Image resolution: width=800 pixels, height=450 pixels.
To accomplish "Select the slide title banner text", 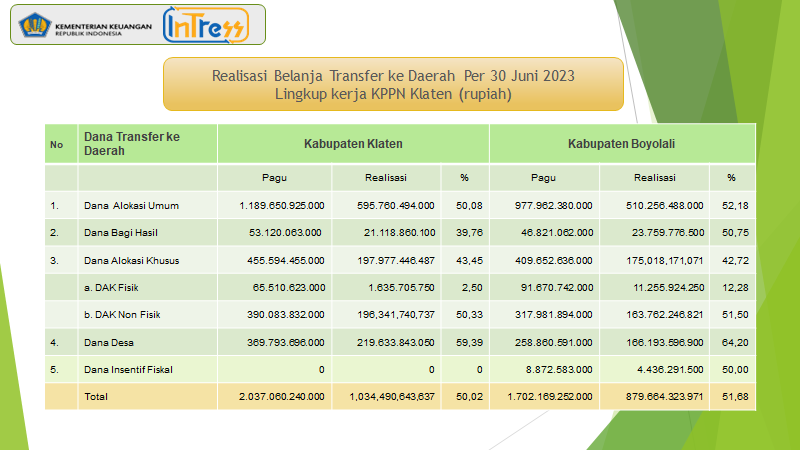I will [x=393, y=85].
